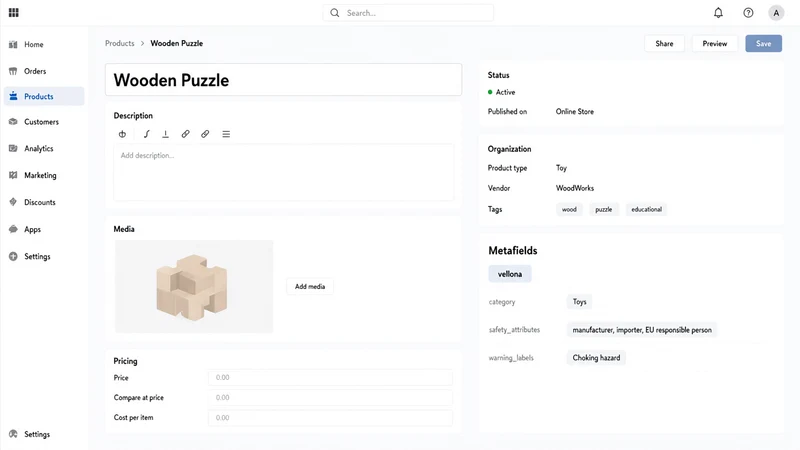Open the notifications bell

[x=718, y=13]
